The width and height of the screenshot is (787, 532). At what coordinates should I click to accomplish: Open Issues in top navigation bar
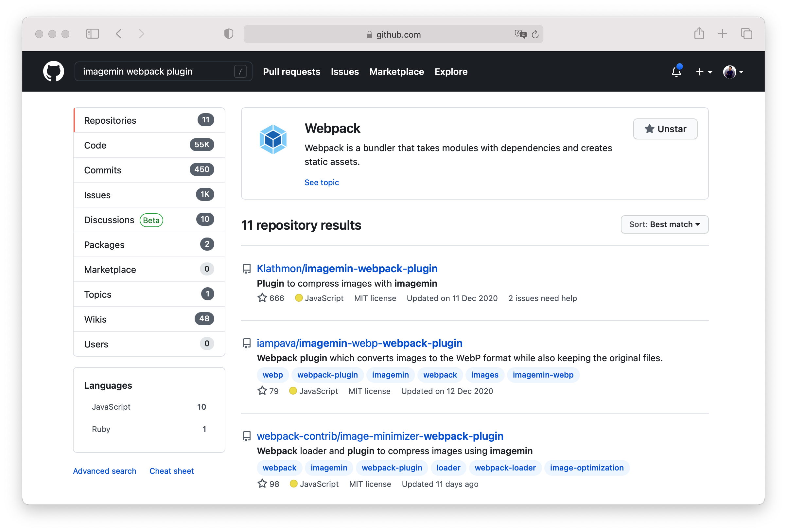(345, 71)
